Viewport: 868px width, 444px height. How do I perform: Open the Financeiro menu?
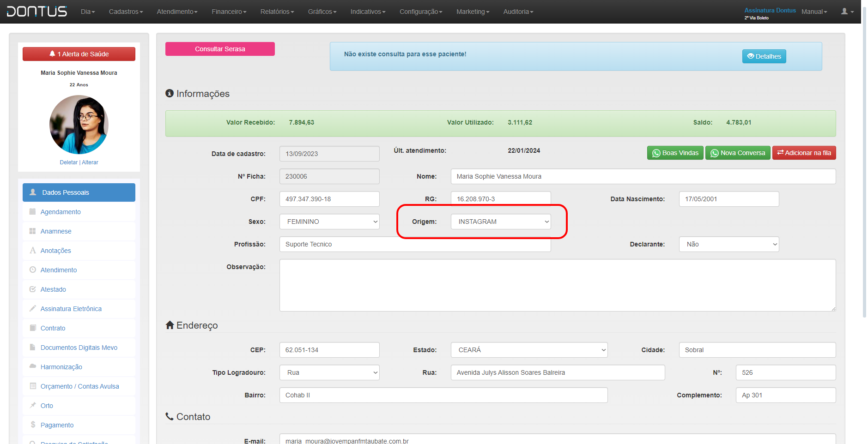pyautogui.click(x=229, y=12)
